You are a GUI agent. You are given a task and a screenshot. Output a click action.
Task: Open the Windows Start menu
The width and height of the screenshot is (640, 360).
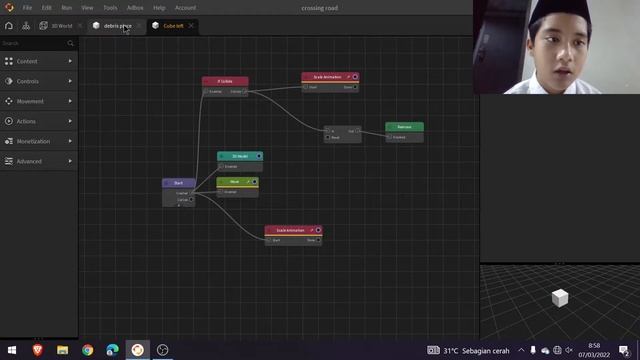[12, 350]
